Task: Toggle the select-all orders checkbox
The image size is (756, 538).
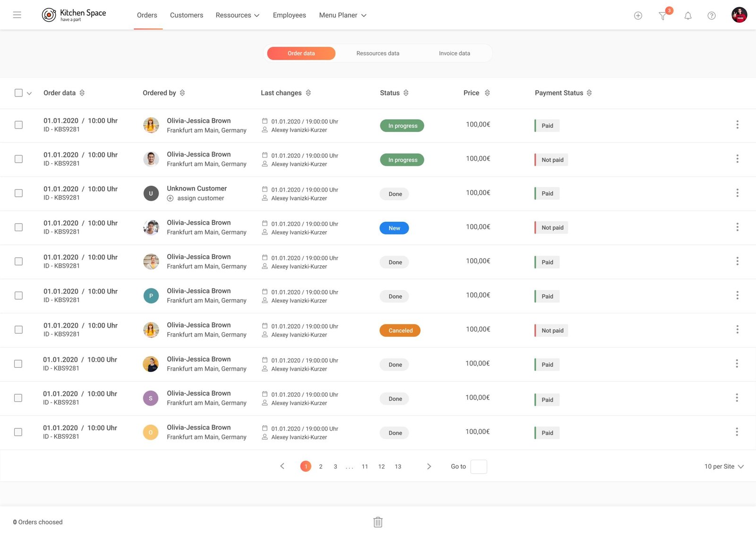Action: pyautogui.click(x=18, y=93)
